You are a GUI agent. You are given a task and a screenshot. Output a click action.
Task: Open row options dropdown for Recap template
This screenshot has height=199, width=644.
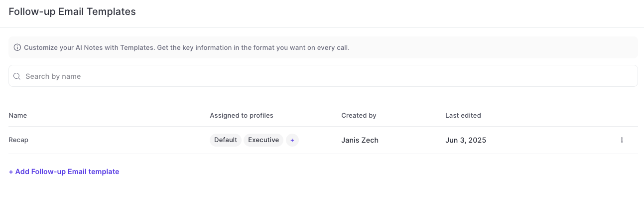coord(622,140)
